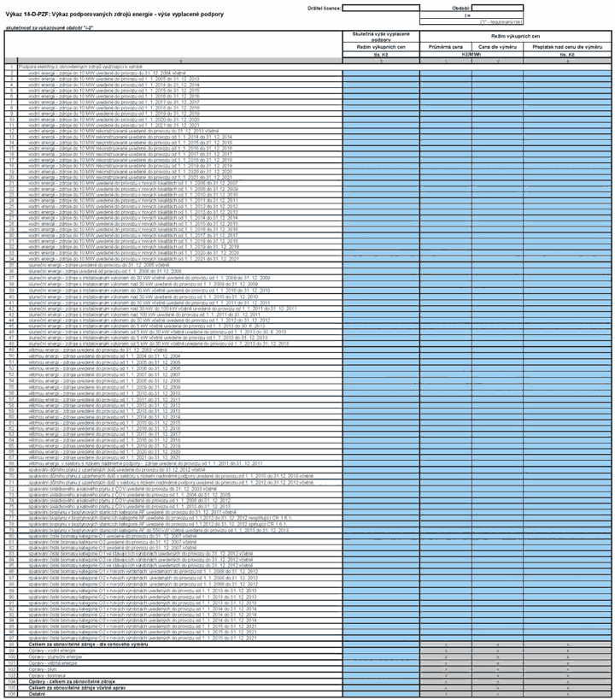Click the Přeplatek nad cenu dle výměru header
Viewport: 615px width, 700px height.
coord(567,47)
